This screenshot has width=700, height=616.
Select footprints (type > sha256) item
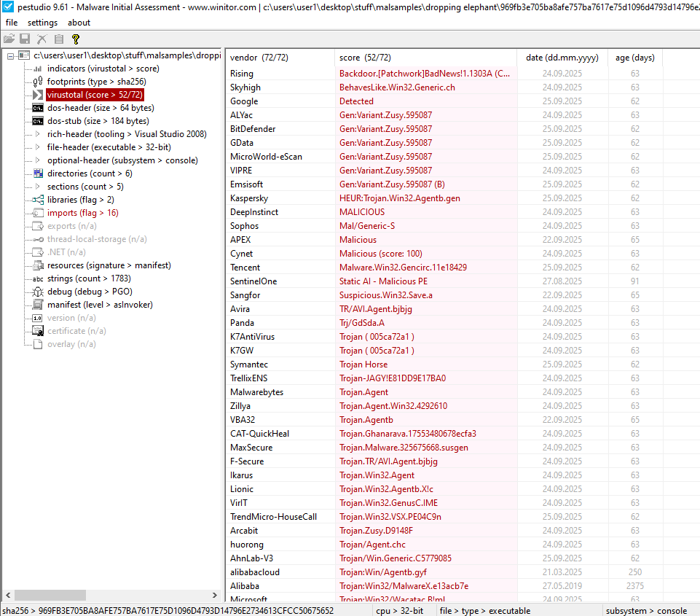96,82
